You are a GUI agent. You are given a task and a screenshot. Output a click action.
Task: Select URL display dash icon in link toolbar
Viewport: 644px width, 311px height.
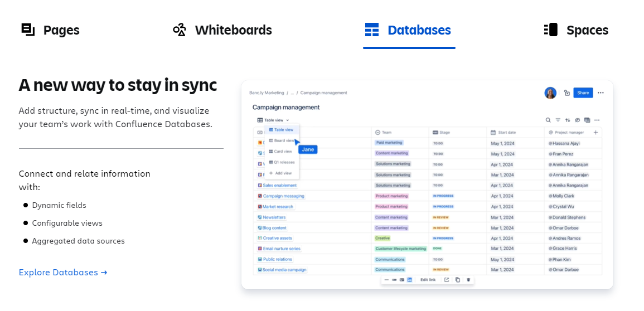coord(386,280)
